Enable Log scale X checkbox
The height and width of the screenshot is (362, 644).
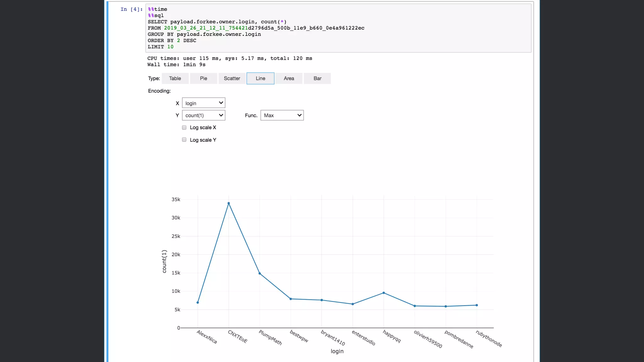(184, 128)
